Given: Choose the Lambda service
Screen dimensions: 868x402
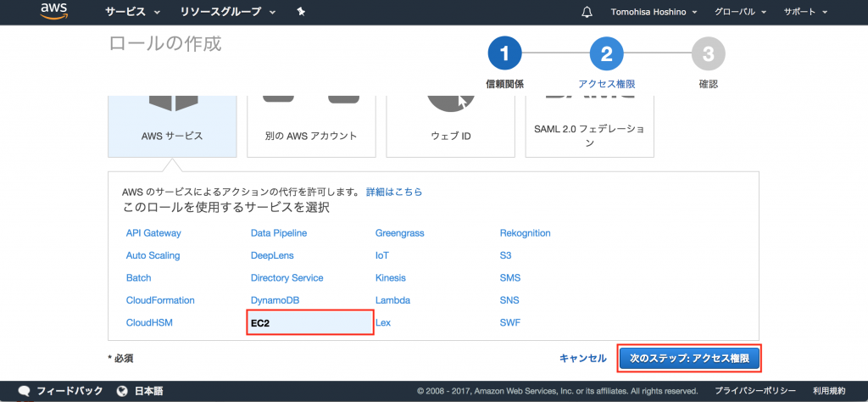Looking at the screenshot, I should click(x=393, y=301).
